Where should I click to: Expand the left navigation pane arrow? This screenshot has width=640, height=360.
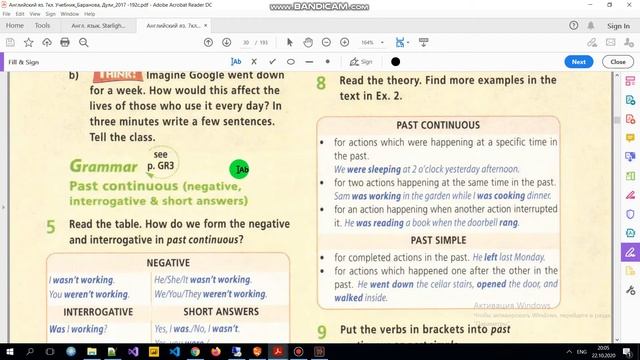pos(3,207)
